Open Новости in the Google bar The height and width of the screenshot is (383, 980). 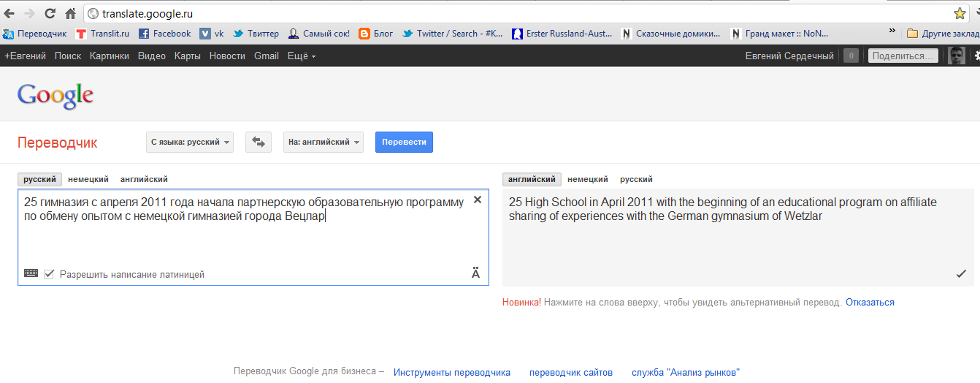227,56
